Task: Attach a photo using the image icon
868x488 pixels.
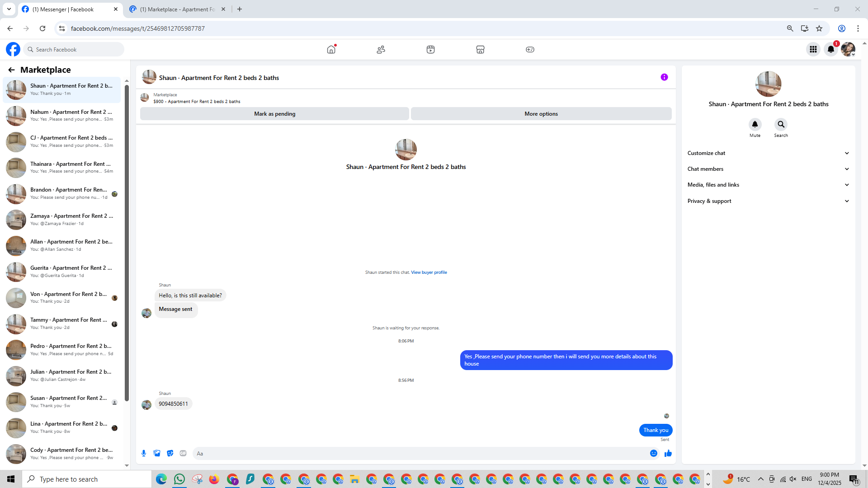Action: (157, 453)
